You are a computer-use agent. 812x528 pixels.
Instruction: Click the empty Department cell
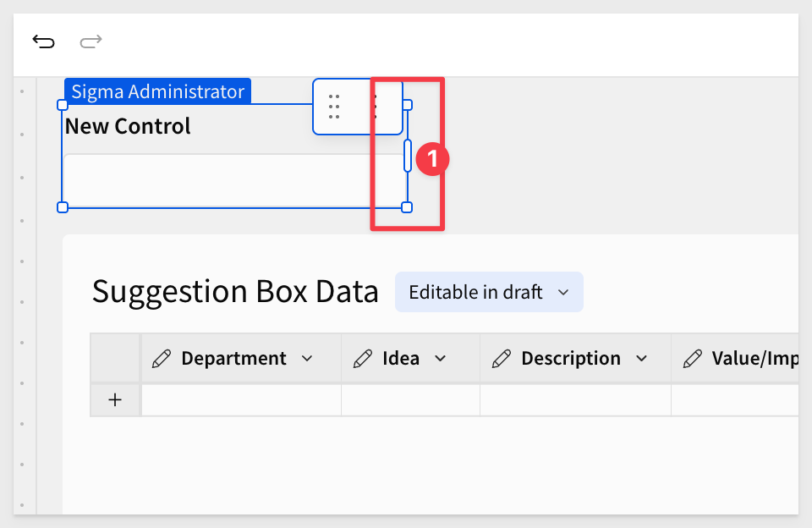click(x=241, y=400)
